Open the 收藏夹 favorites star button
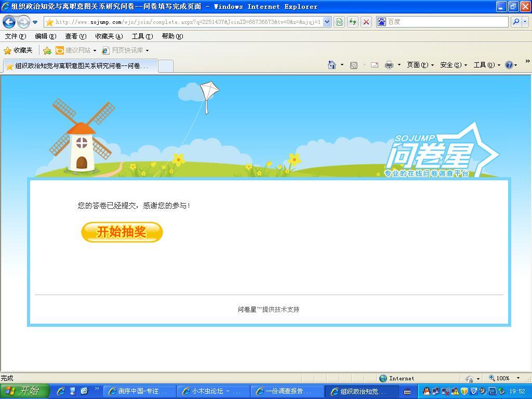The width and height of the screenshot is (532, 399). (18, 50)
